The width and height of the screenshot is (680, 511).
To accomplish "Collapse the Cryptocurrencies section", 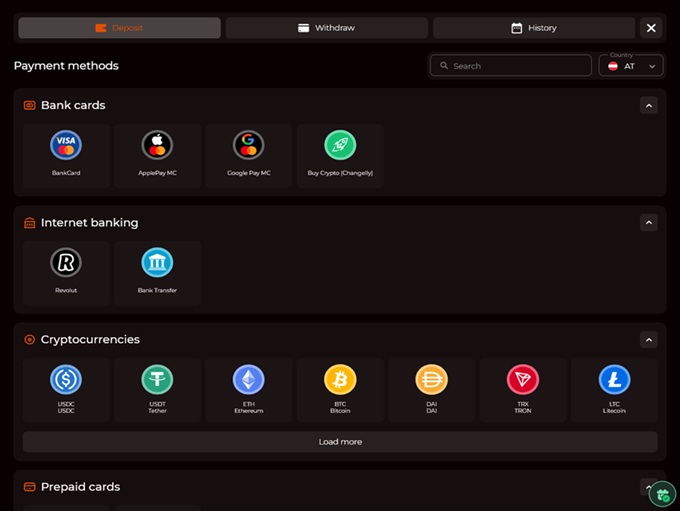I will pyautogui.click(x=648, y=339).
